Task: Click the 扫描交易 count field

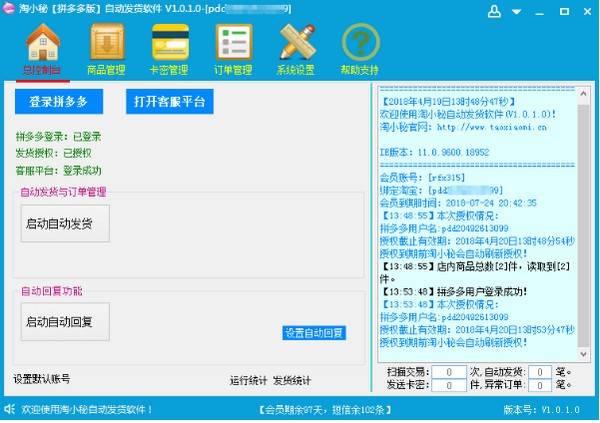Action: pyautogui.click(x=450, y=372)
